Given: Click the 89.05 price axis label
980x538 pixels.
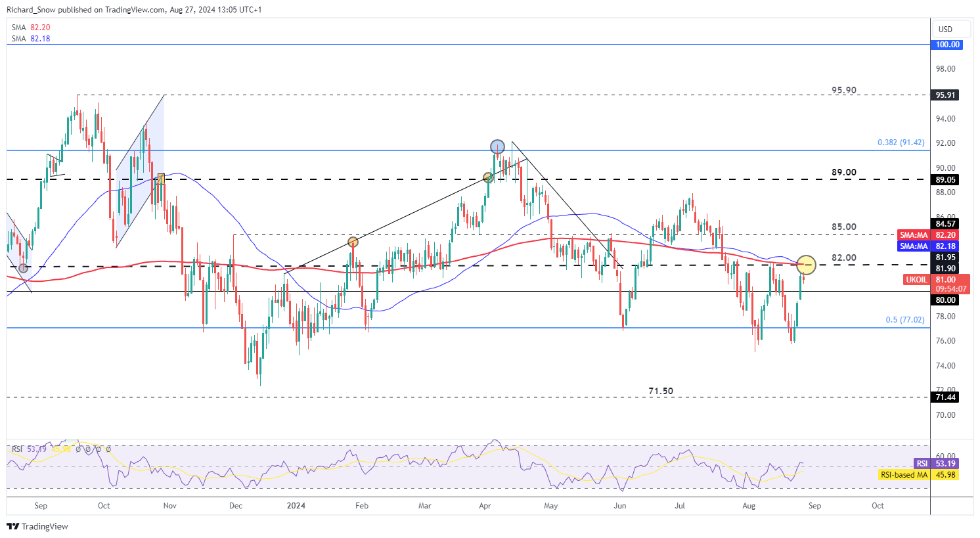Looking at the screenshot, I should click(946, 180).
